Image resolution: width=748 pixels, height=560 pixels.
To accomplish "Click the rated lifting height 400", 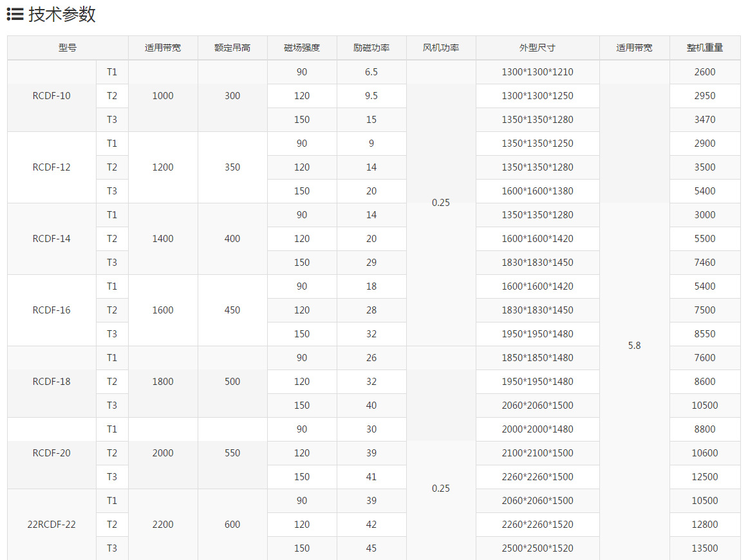I will click(x=232, y=239).
